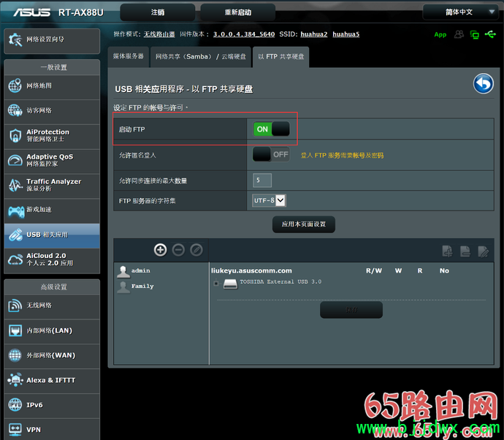
Task: Open USB 相关应用 menu item
Action: [x=52, y=235]
